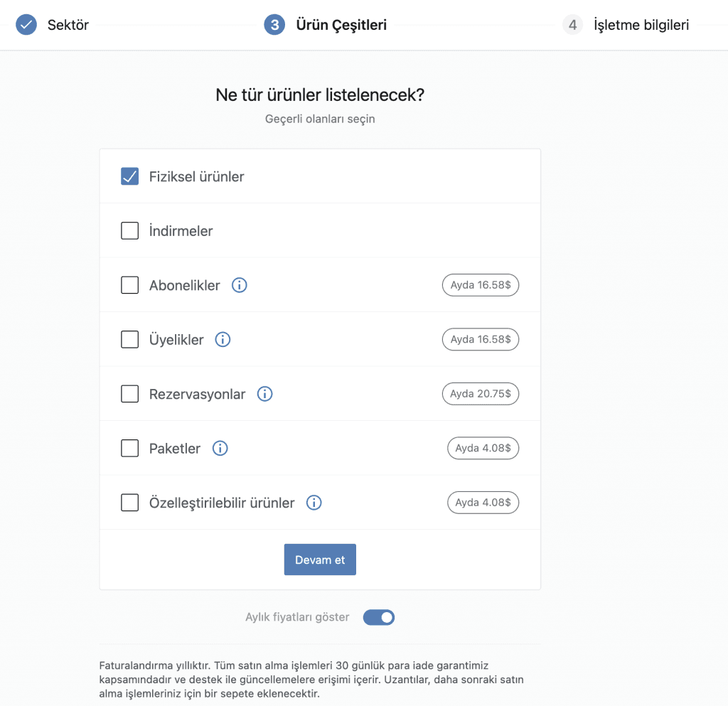Viewport: 728px width, 706px height.
Task: Check the Rezervasyonlar checkbox
Action: tap(129, 394)
